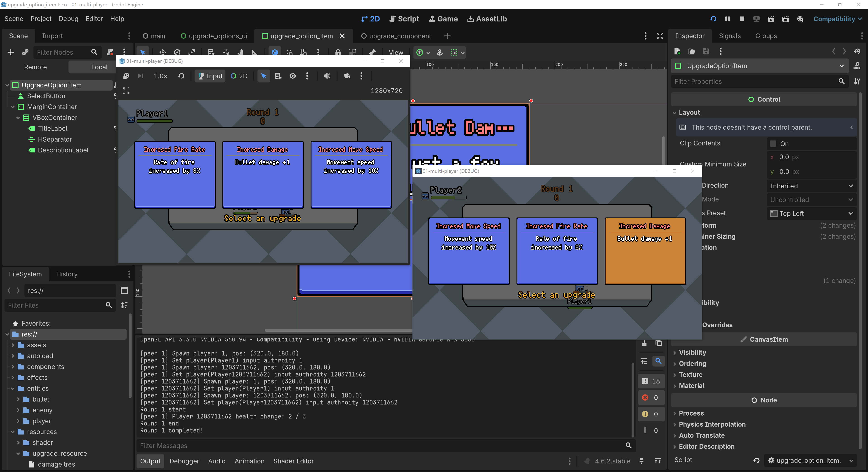Open the inspector tools settings icon
Screen dimensions: 868x472
(857, 82)
